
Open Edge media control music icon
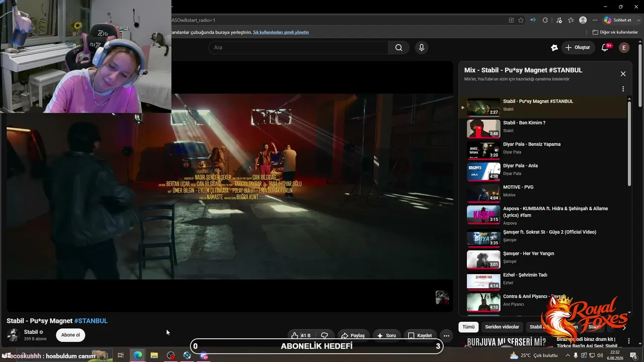coord(559,20)
